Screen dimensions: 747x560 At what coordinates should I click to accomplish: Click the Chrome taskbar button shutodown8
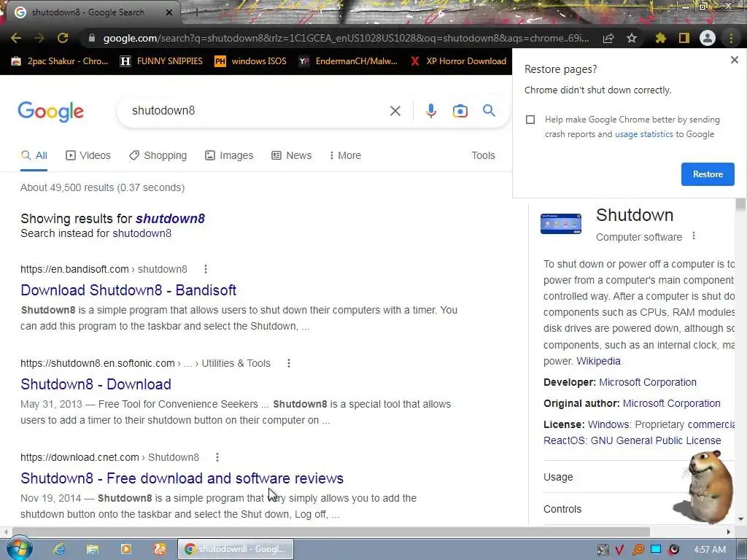pos(236,549)
